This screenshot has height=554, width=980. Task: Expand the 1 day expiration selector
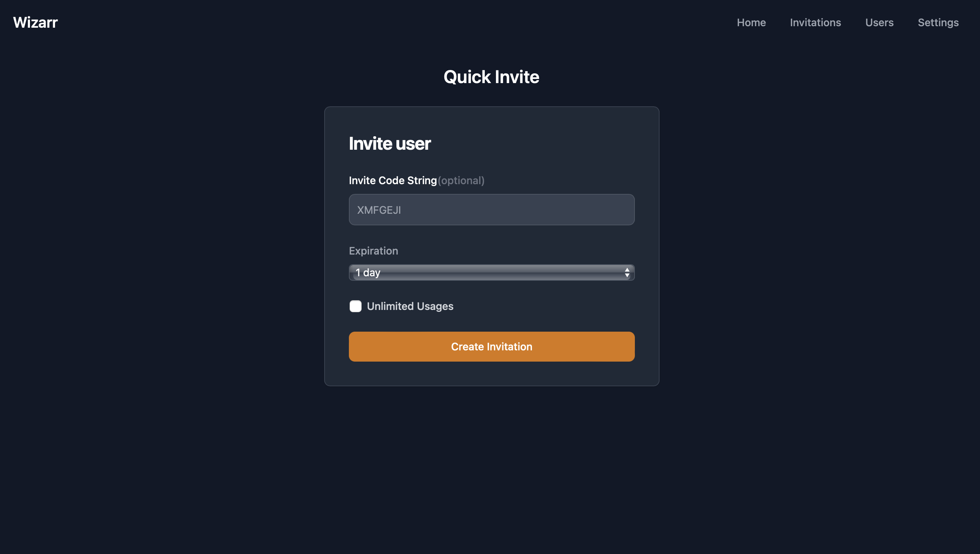tap(491, 273)
